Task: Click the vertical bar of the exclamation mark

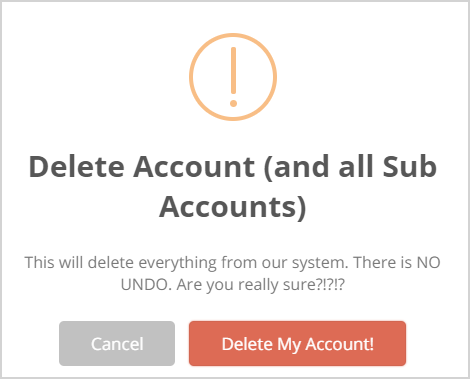Action: 233,70
